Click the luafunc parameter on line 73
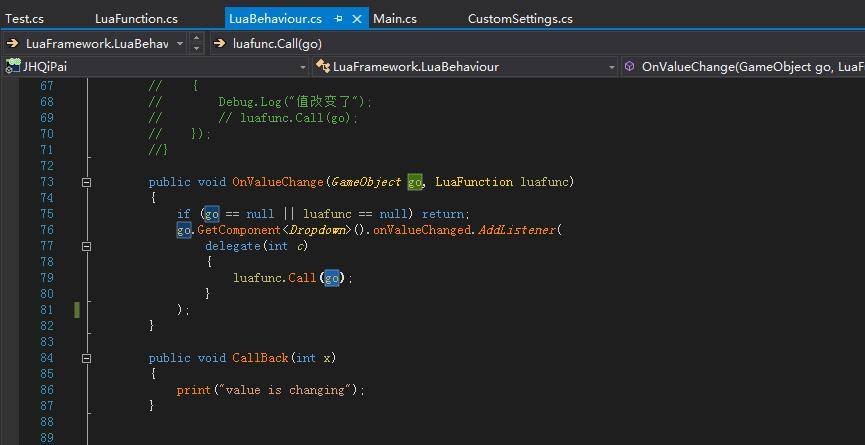 coord(544,182)
